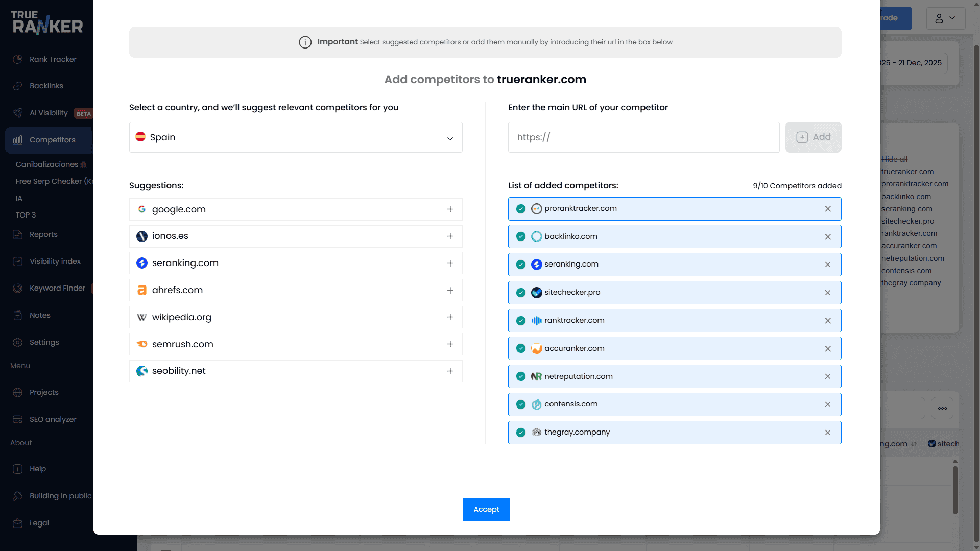Add google.com suggestion with plus icon
980x551 pixels.
pos(450,209)
